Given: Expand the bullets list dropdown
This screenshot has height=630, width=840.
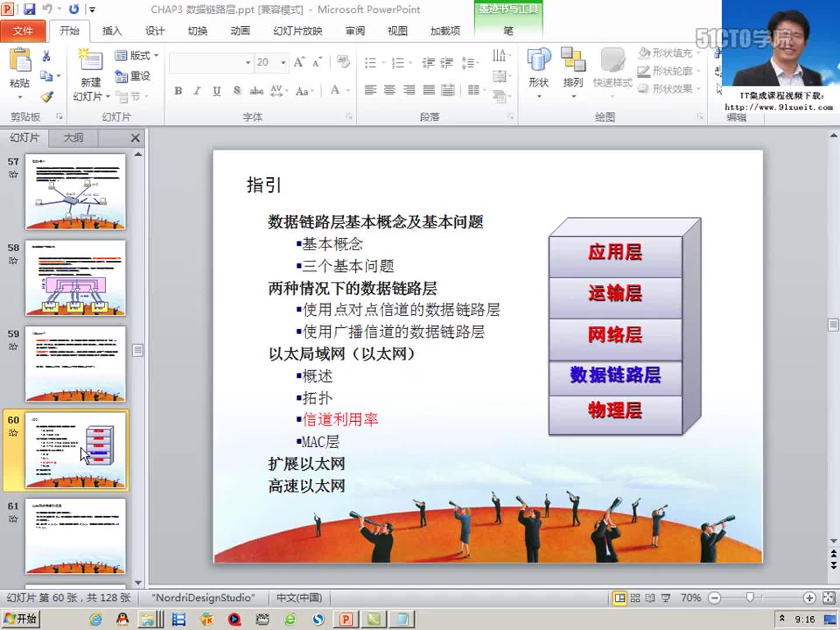Looking at the screenshot, I should tap(384, 62).
